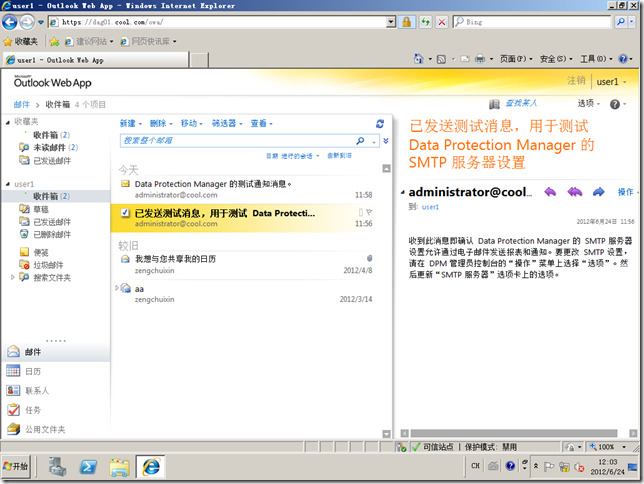This screenshot has height=484, width=644.
Task: Select the user1 - Outlook Web App tab
Action: point(95,60)
